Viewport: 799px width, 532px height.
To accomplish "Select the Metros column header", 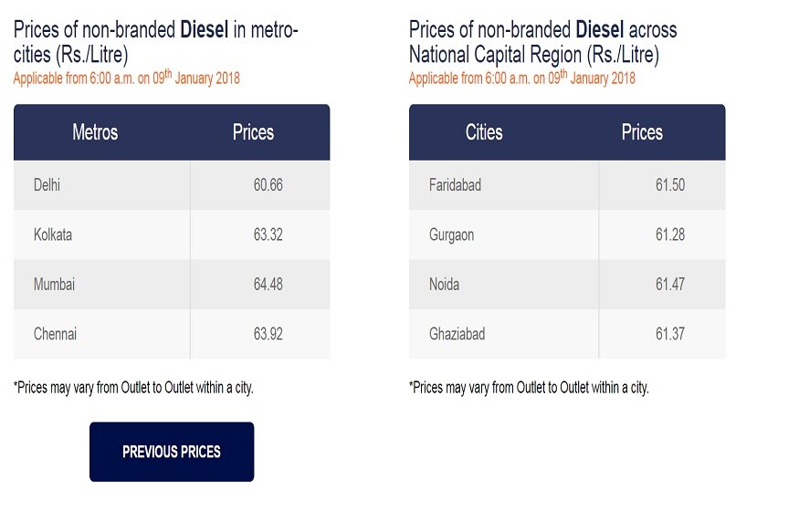I will coord(95,132).
